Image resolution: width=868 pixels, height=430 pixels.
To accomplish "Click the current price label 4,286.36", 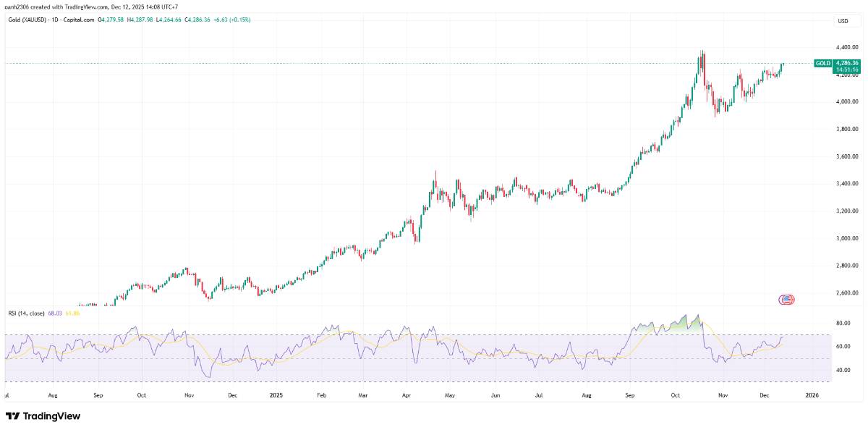I will tap(846, 64).
